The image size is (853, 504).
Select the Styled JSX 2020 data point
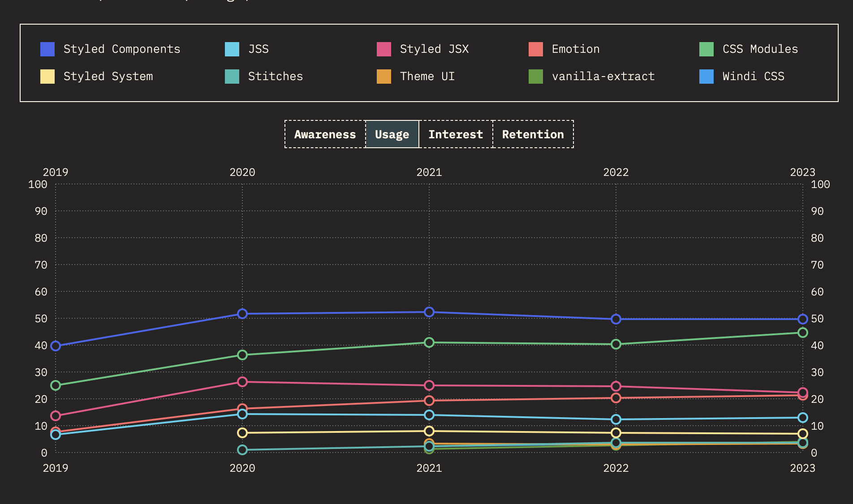242,382
